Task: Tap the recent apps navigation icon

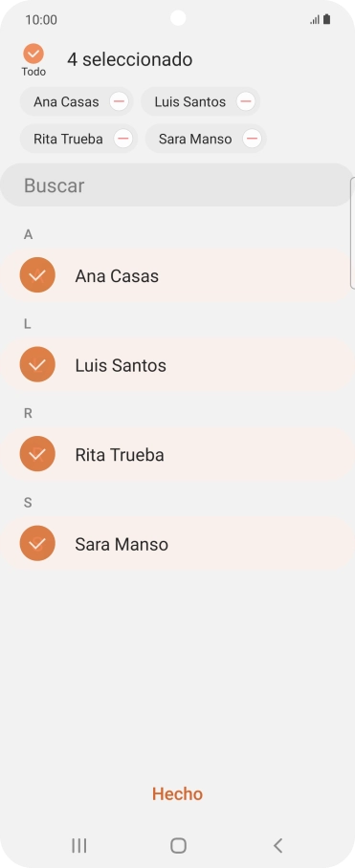Action: coord(79,845)
